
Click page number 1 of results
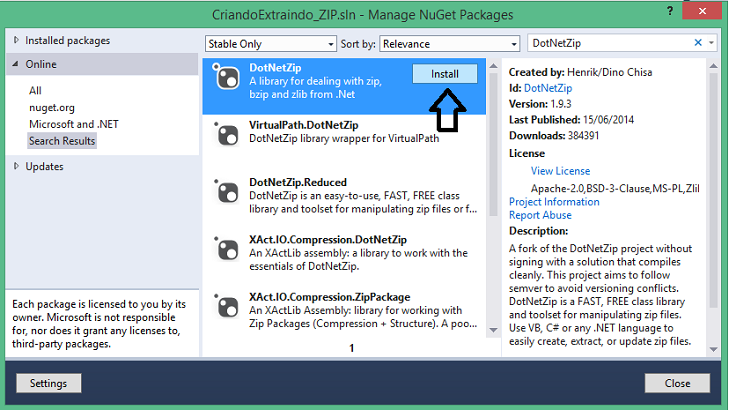point(351,348)
